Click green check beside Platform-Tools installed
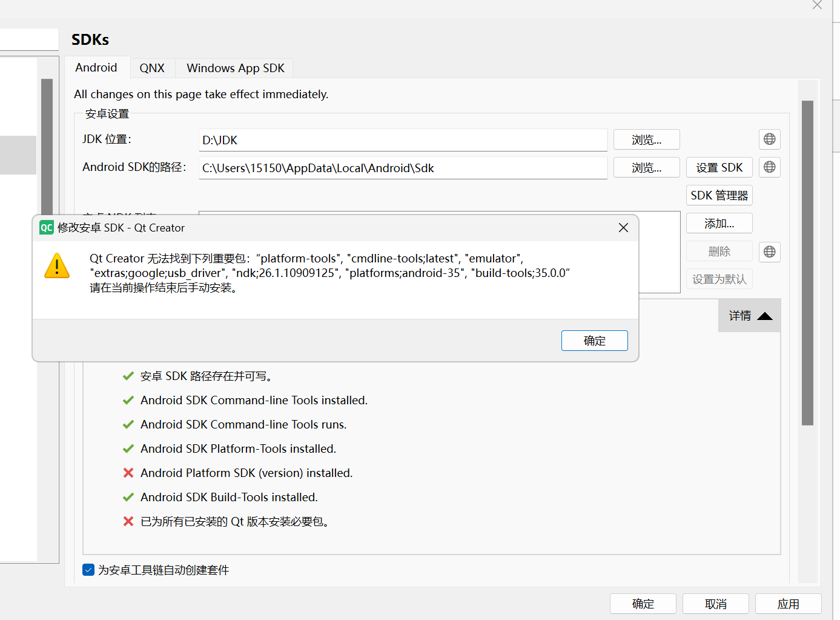This screenshot has height=620, width=840. [128, 448]
